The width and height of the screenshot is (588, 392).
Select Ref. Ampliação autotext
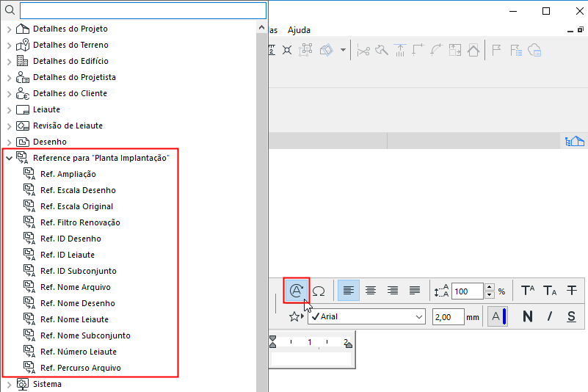[68, 174]
